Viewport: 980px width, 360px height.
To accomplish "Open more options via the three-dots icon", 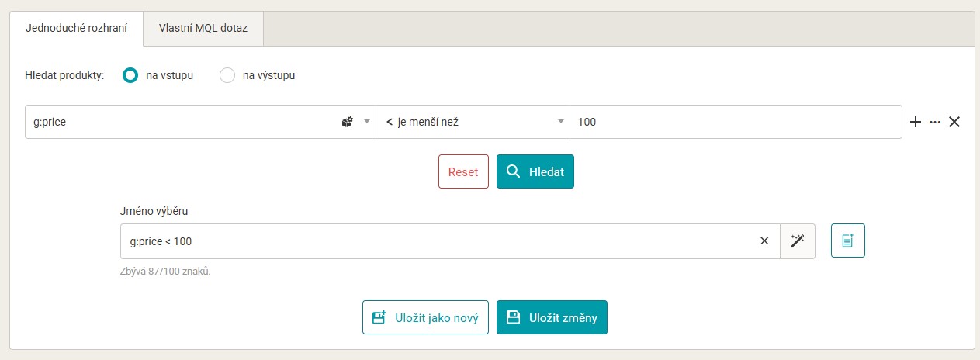I will [x=935, y=122].
